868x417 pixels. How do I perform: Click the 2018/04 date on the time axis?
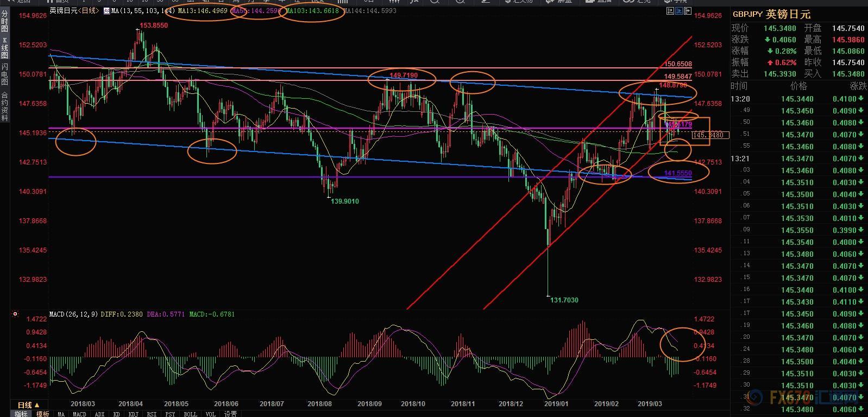click(x=130, y=403)
